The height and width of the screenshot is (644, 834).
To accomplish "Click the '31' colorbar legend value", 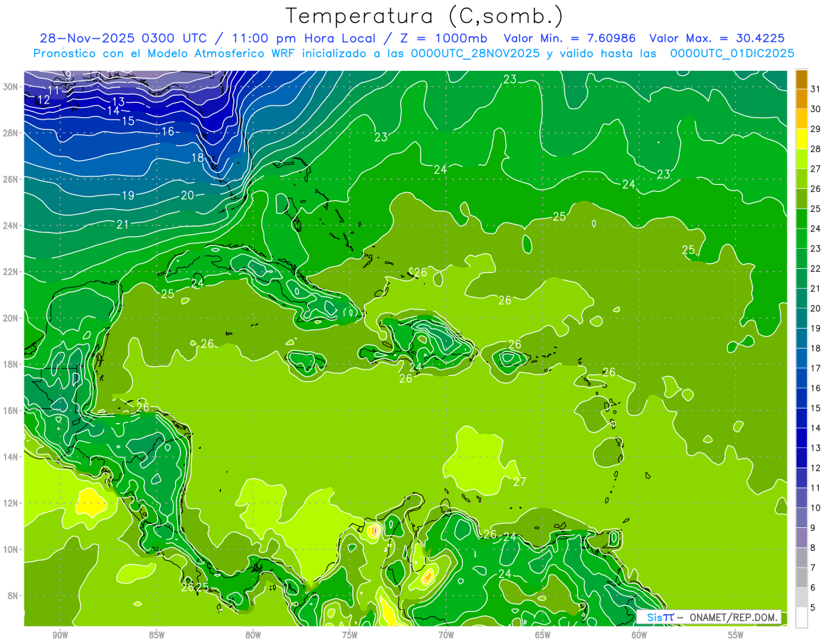I will pyautogui.click(x=816, y=89).
